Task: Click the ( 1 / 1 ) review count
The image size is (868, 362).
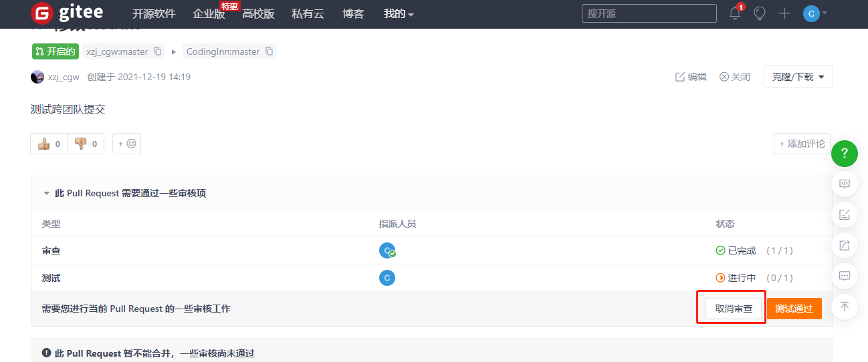Action: (x=780, y=250)
